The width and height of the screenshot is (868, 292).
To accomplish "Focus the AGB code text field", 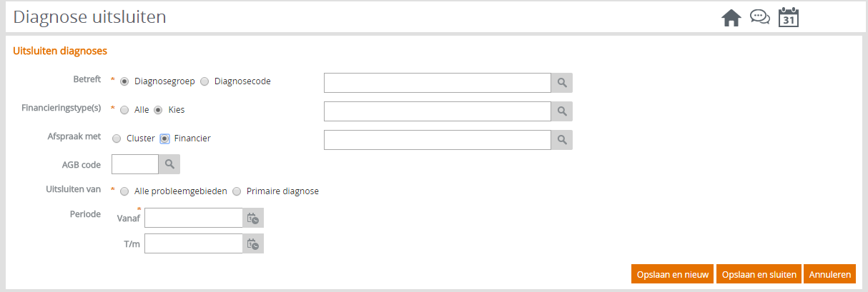I will (135, 164).
